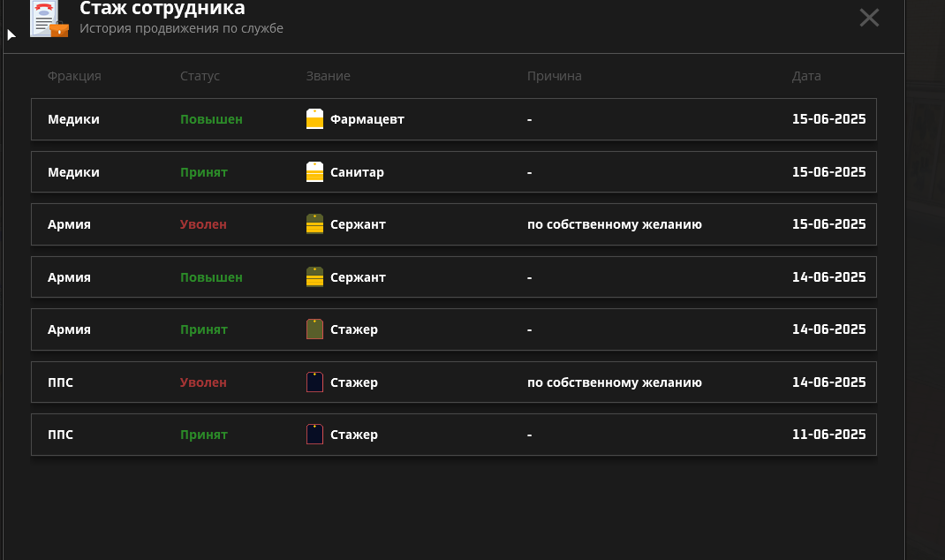945x560 pixels.
Task: Click Стажер name in the ППС Уволен row
Action: pyautogui.click(x=354, y=382)
